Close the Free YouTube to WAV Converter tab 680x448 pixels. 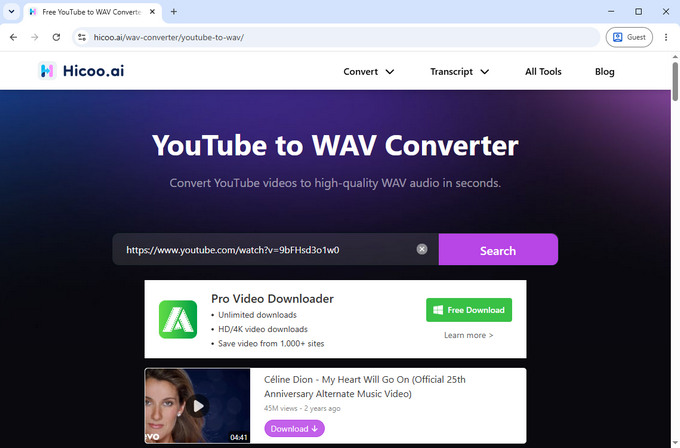(x=152, y=12)
